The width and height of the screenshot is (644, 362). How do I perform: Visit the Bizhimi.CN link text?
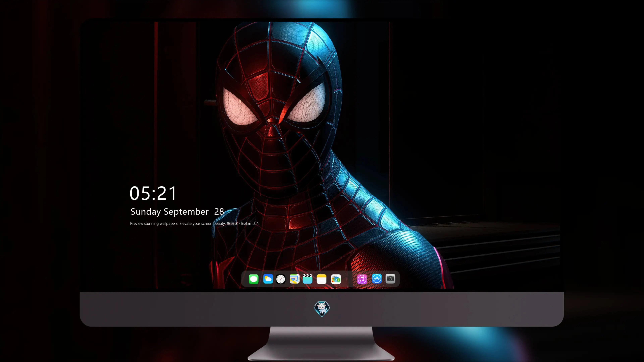tap(250, 223)
